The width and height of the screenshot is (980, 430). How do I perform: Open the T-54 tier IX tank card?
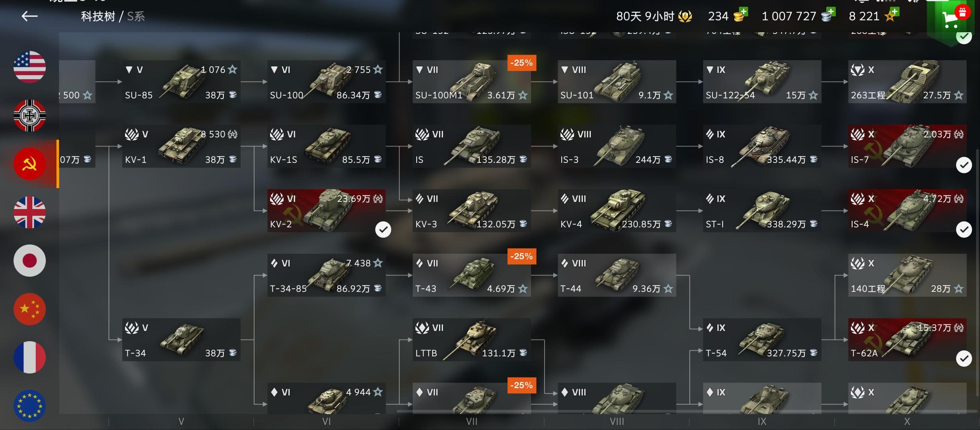click(762, 340)
